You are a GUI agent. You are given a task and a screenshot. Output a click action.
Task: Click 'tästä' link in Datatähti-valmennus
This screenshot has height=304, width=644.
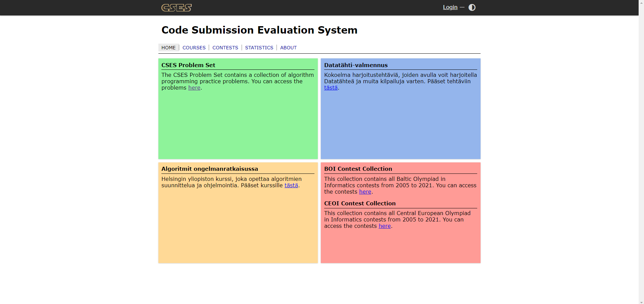pos(331,88)
